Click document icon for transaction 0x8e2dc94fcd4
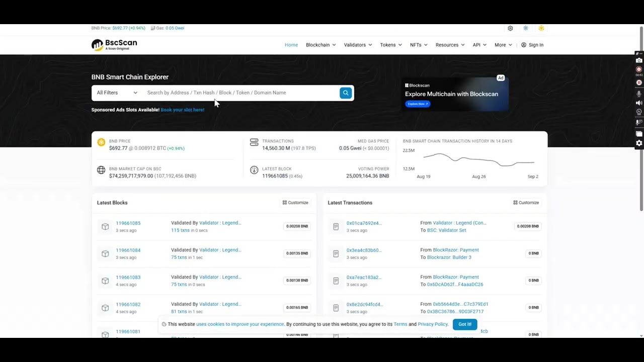Image resolution: width=644 pixels, height=362 pixels. point(336,308)
